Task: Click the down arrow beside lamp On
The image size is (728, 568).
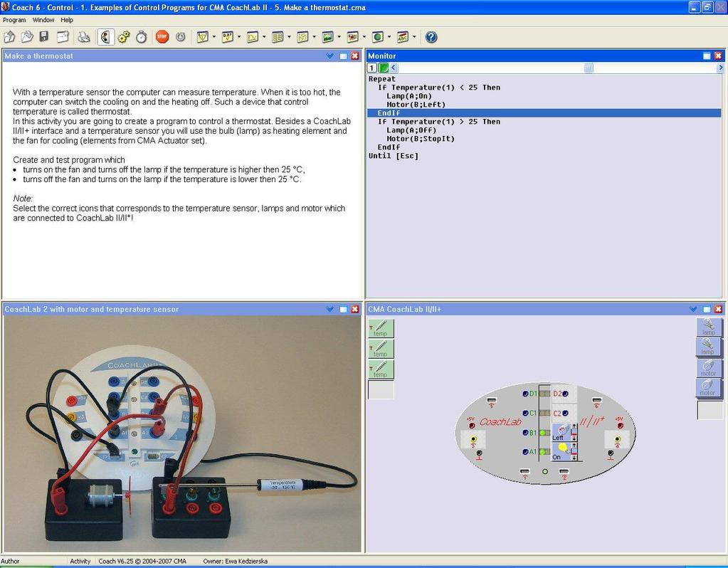Action: point(574,458)
